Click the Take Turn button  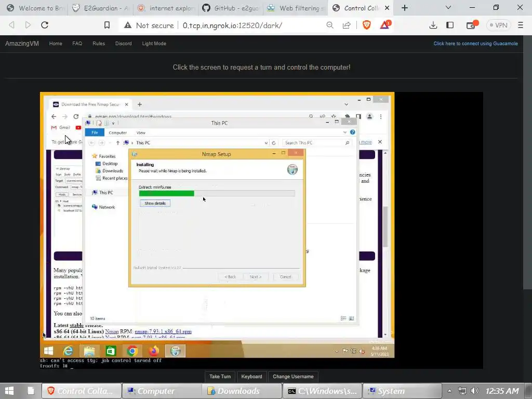coord(220,377)
